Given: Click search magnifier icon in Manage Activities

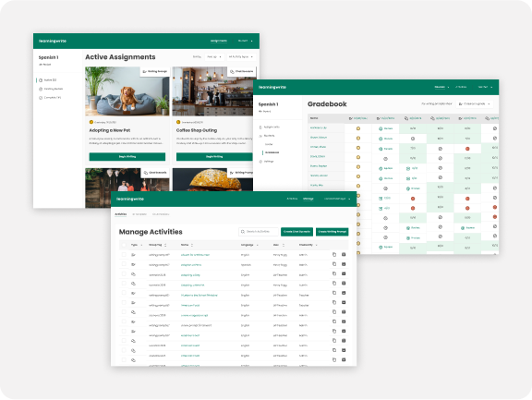Looking at the screenshot, I should click(x=243, y=232).
